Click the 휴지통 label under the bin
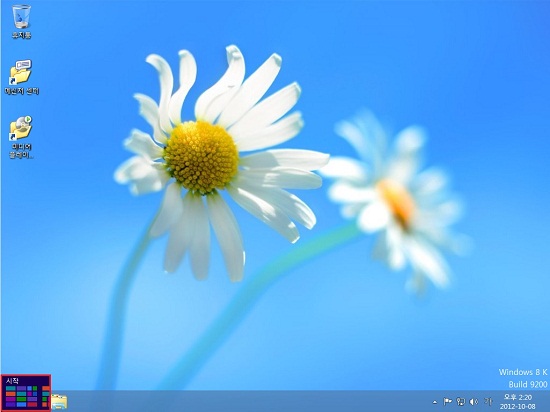Image resolution: width=550 pixels, height=412 pixels. click(22, 35)
